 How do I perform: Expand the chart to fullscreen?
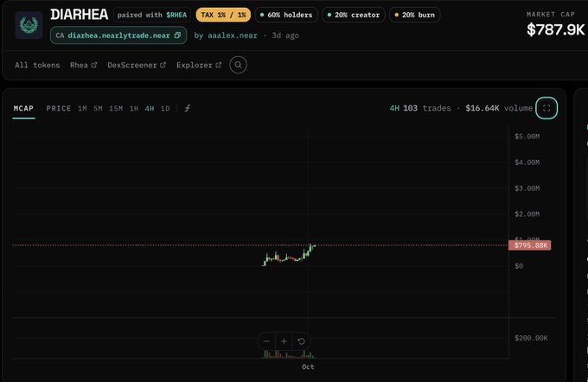(546, 108)
